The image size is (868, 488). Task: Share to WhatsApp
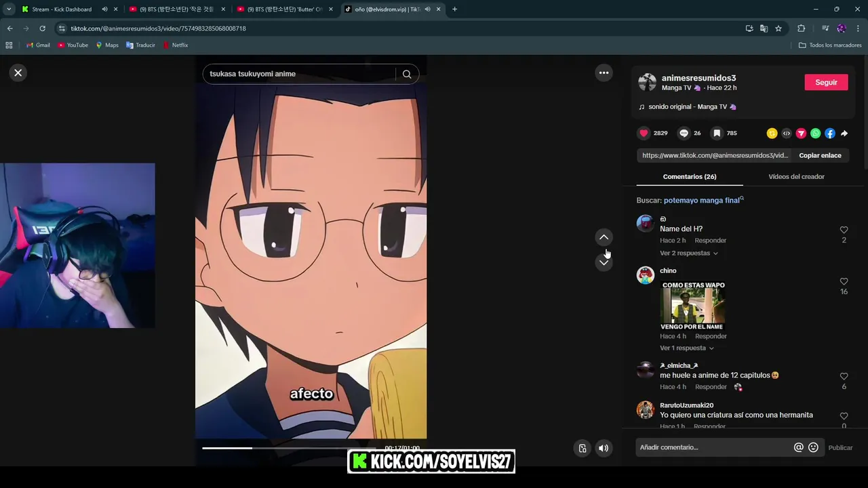tap(815, 134)
